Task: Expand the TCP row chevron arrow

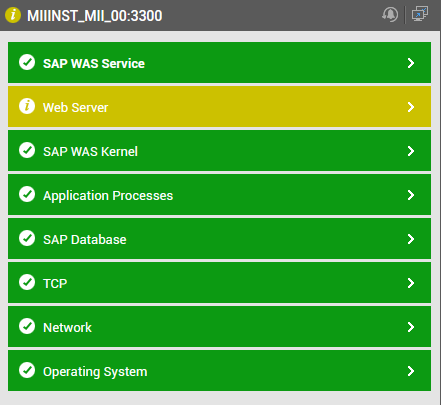Action: [411, 283]
